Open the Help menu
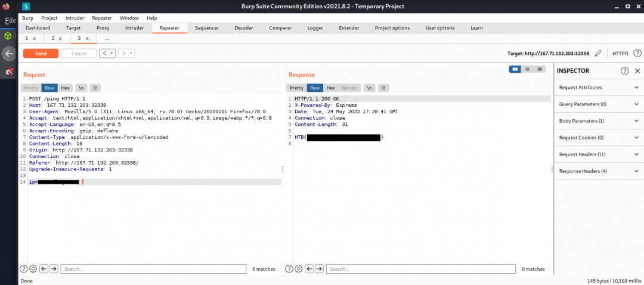The height and width of the screenshot is (285, 644). pos(152,18)
